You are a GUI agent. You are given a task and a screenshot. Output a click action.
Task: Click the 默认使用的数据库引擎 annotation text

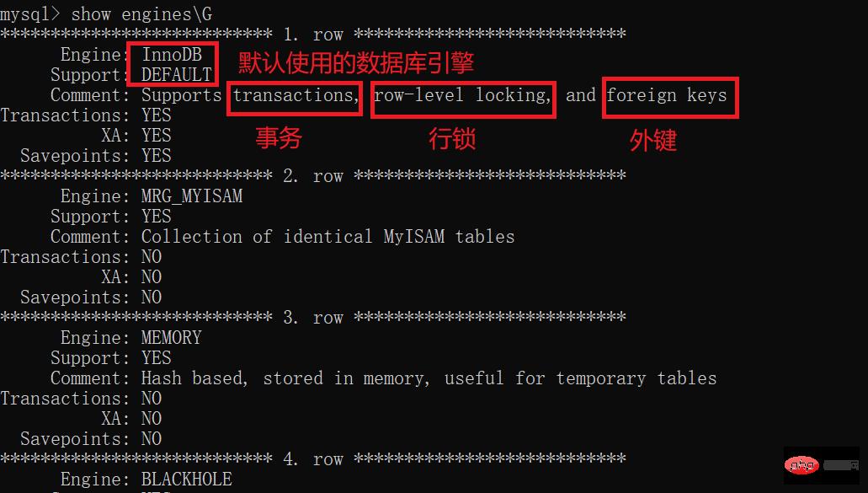(x=356, y=62)
